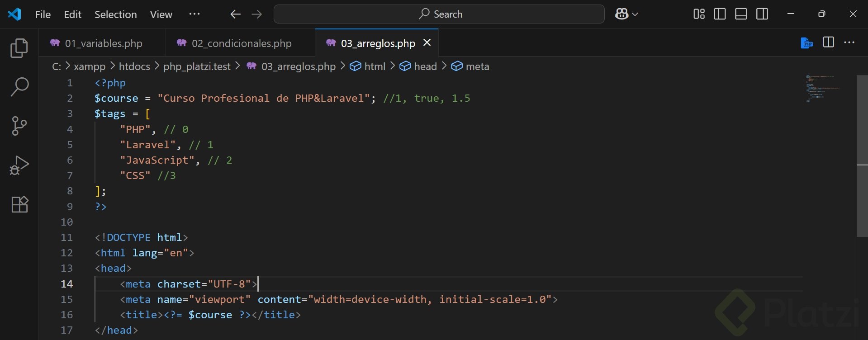Open the Search view in activity bar
Screen dimensions: 868x340
19,87
